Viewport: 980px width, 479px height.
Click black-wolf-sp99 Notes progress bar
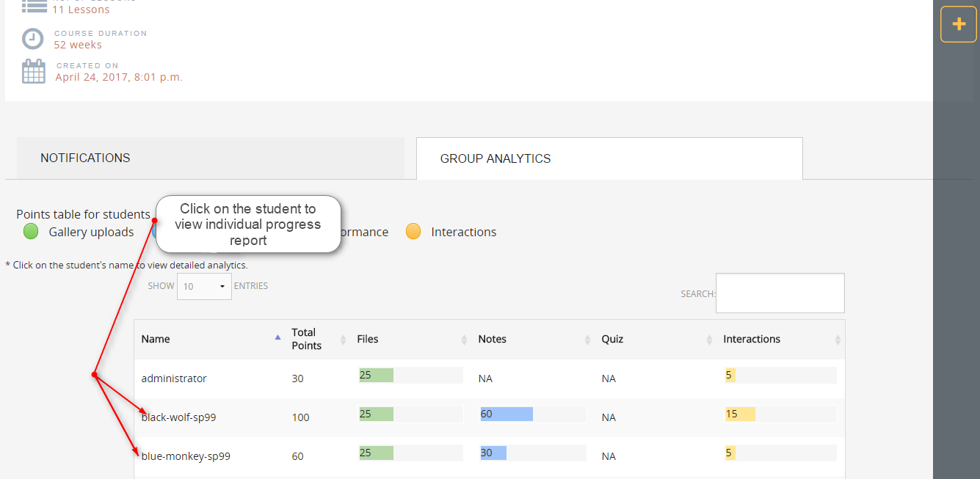point(507,414)
